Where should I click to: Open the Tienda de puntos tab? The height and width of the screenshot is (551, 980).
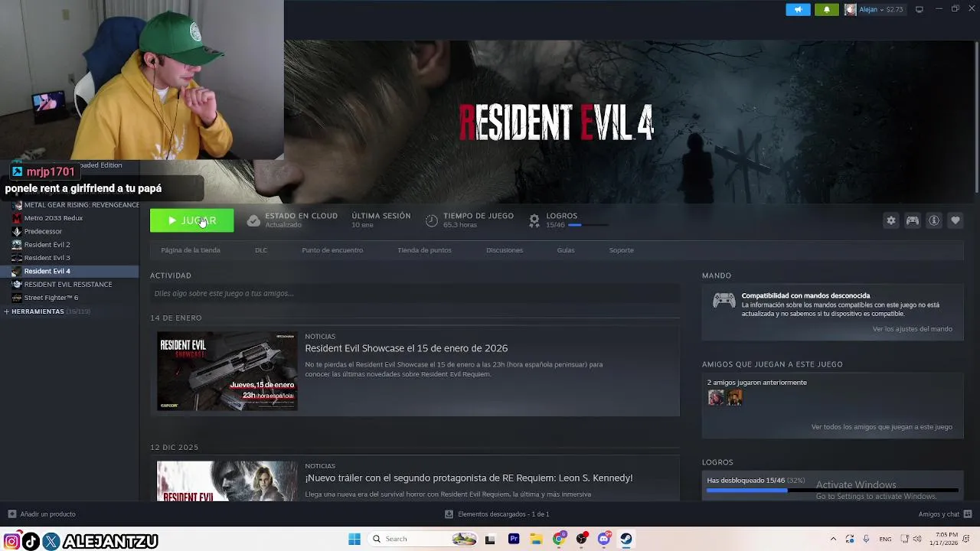pyautogui.click(x=424, y=250)
